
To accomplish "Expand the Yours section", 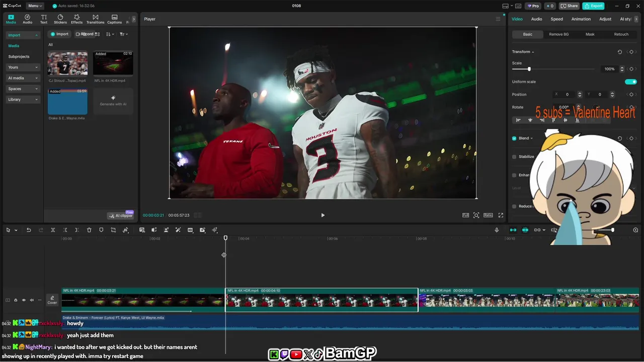I will (x=23, y=67).
